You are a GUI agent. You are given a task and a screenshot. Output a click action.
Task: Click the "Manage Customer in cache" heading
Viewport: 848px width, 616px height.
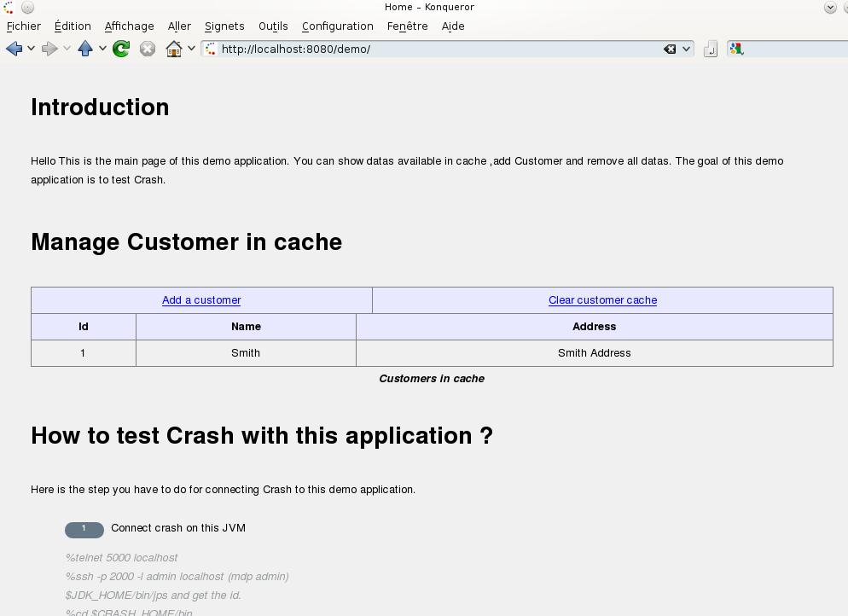tap(187, 241)
